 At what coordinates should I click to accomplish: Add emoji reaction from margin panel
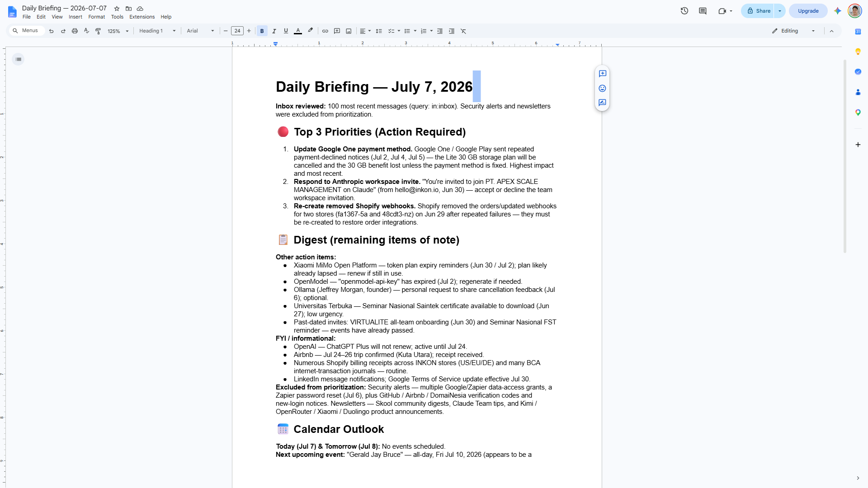pyautogui.click(x=602, y=89)
